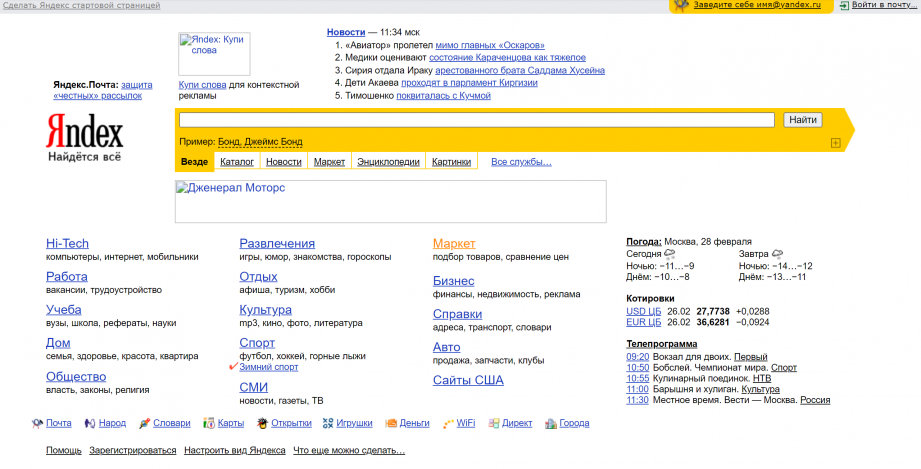
Task: Open the Бизнес category
Action: (x=453, y=281)
